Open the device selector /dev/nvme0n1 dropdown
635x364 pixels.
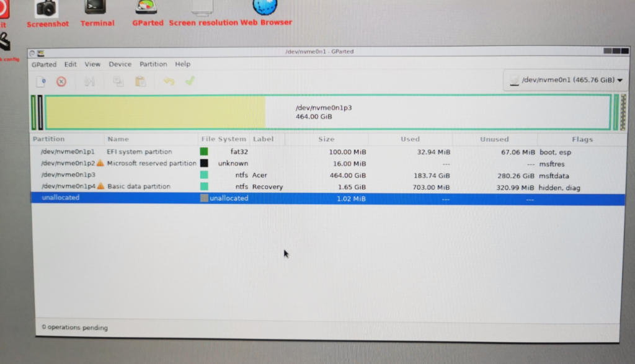click(566, 80)
